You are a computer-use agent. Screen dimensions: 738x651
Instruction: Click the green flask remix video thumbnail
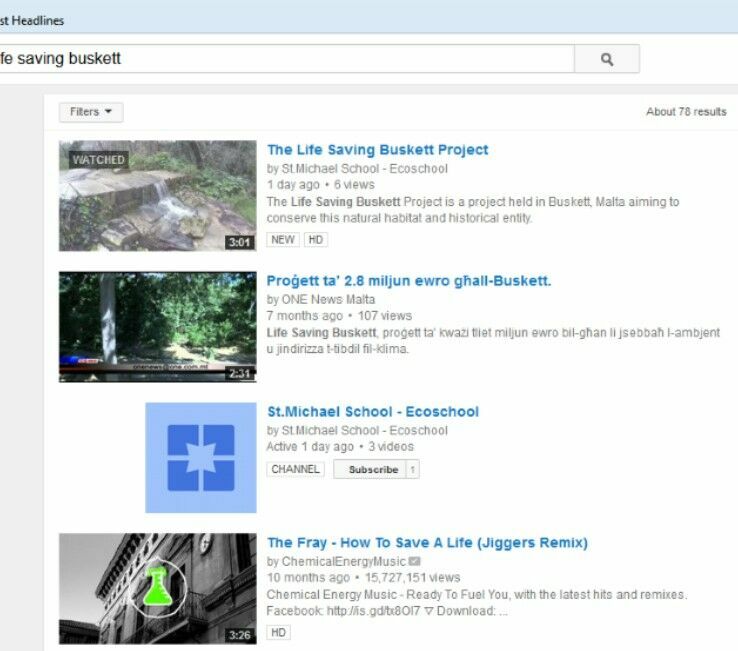point(157,588)
